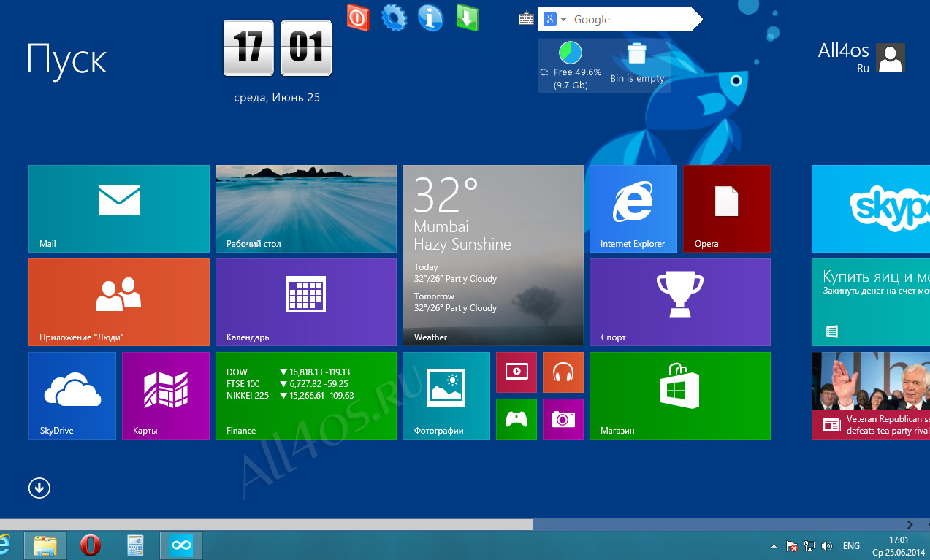Viewport: 930px width, 560px height.
Task: Open the All4os user account picture
Action: 891,58
